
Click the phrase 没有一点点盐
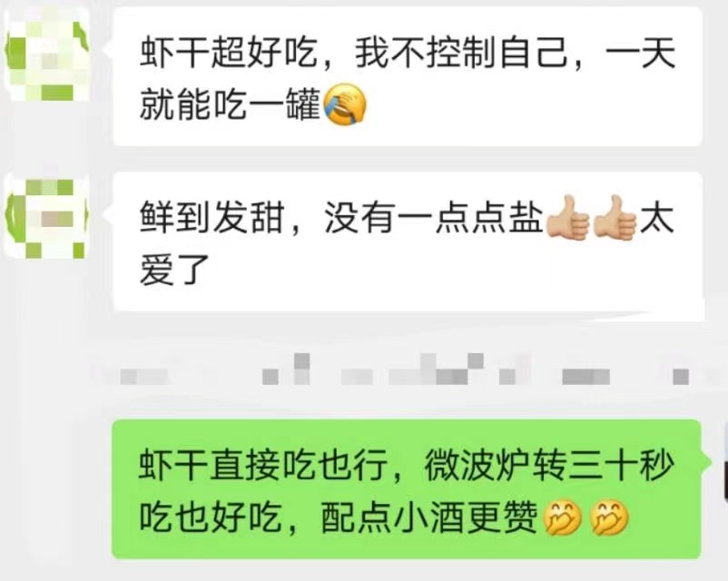click(x=434, y=218)
